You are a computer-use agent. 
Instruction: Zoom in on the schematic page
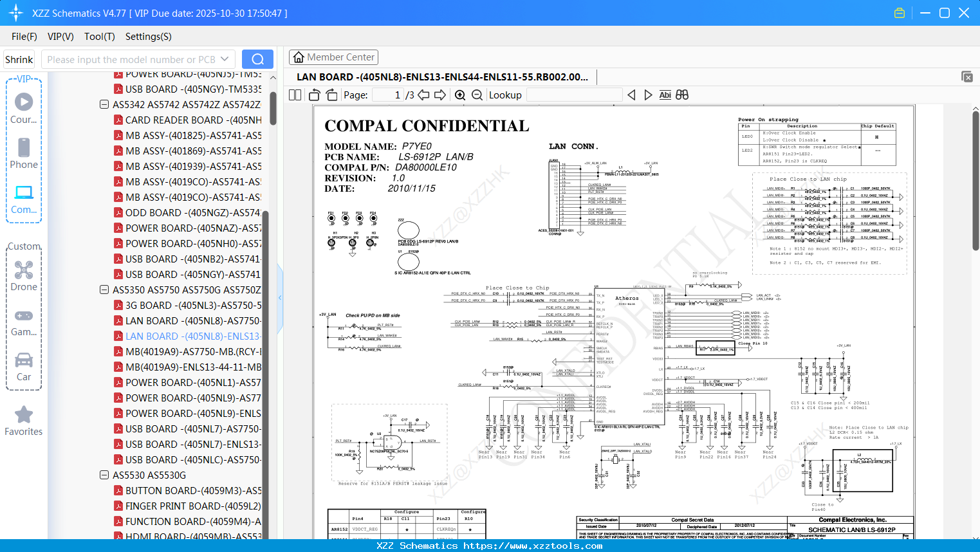tap(460, 95)
